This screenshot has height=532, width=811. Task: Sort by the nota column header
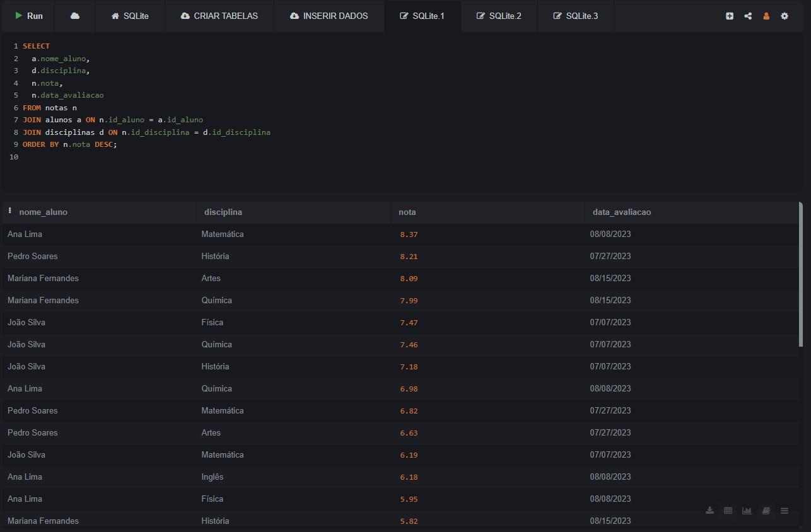[407, 212]
